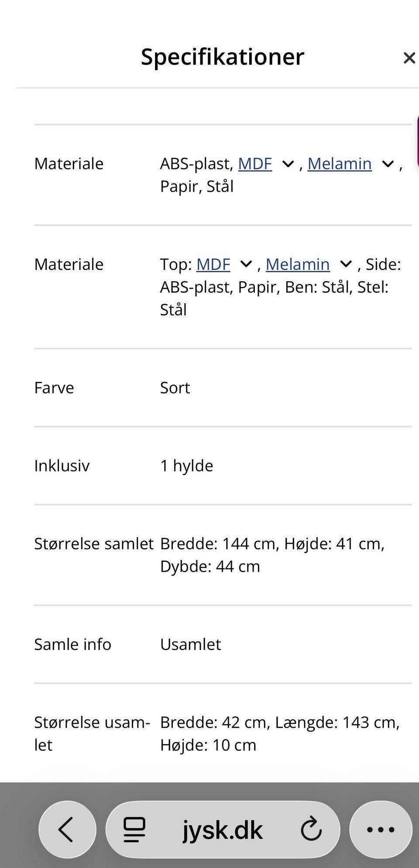
Task: Reload the jysk.dk page
Action: pos(311,830)
